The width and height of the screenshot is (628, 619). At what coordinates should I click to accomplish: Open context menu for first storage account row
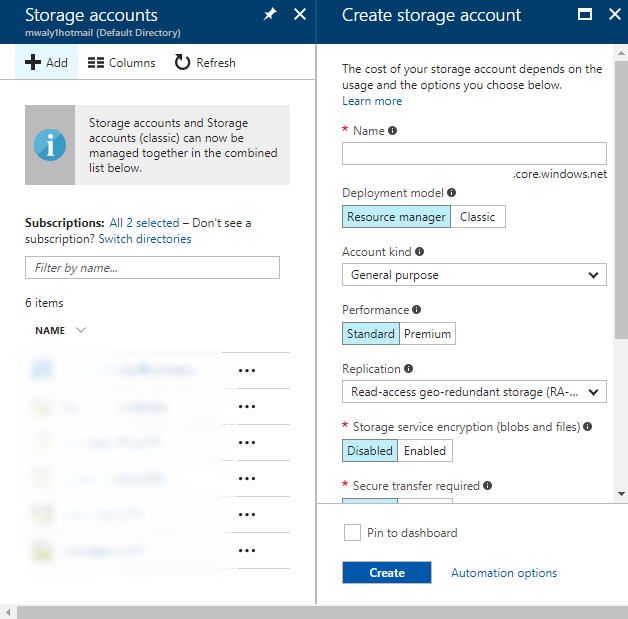[x=247, y=370]
